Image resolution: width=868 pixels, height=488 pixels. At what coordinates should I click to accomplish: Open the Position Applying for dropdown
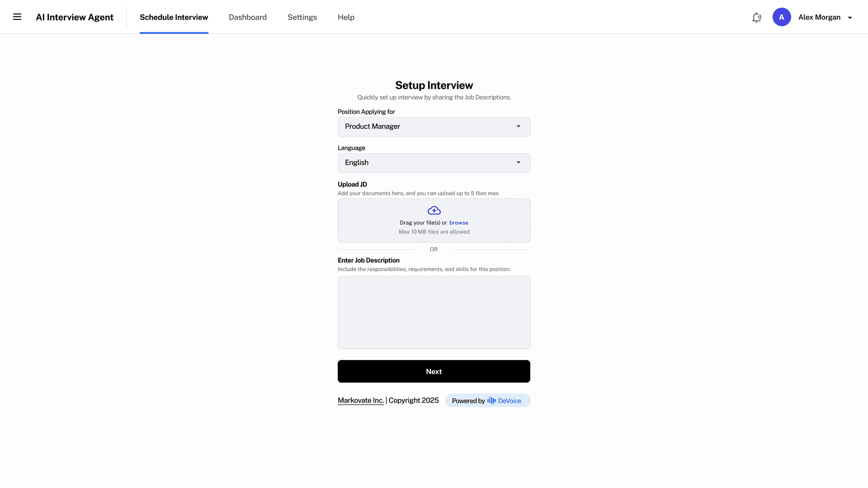click(x=434, y=127)
